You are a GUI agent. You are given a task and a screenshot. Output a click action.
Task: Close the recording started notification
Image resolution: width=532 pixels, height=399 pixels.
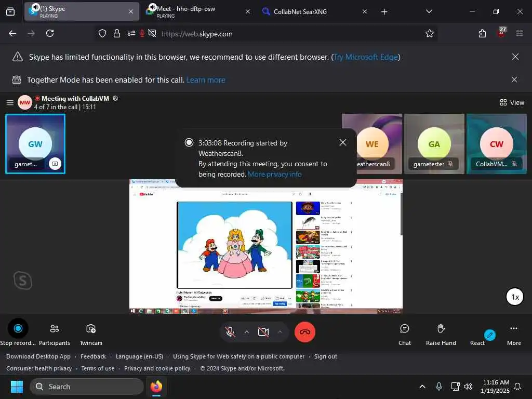tap(343, 142)
